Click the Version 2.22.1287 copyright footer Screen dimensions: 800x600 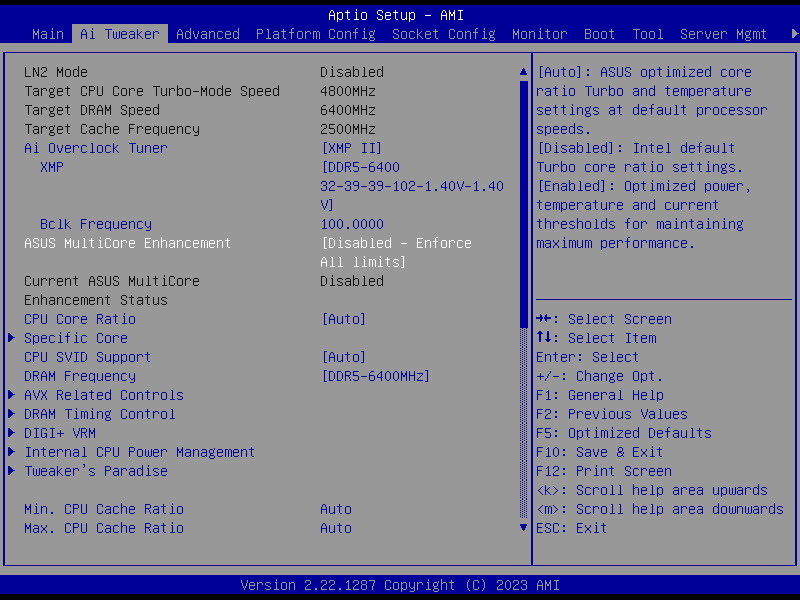400,585
